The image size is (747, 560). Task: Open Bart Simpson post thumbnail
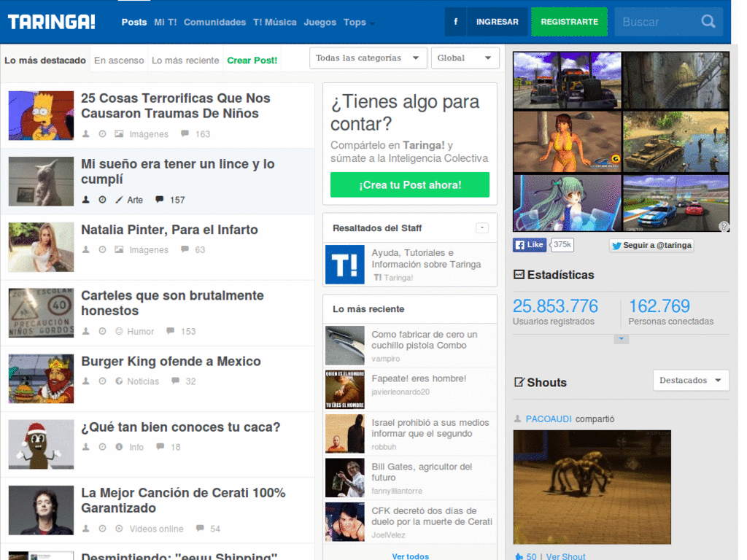point(41,115)
